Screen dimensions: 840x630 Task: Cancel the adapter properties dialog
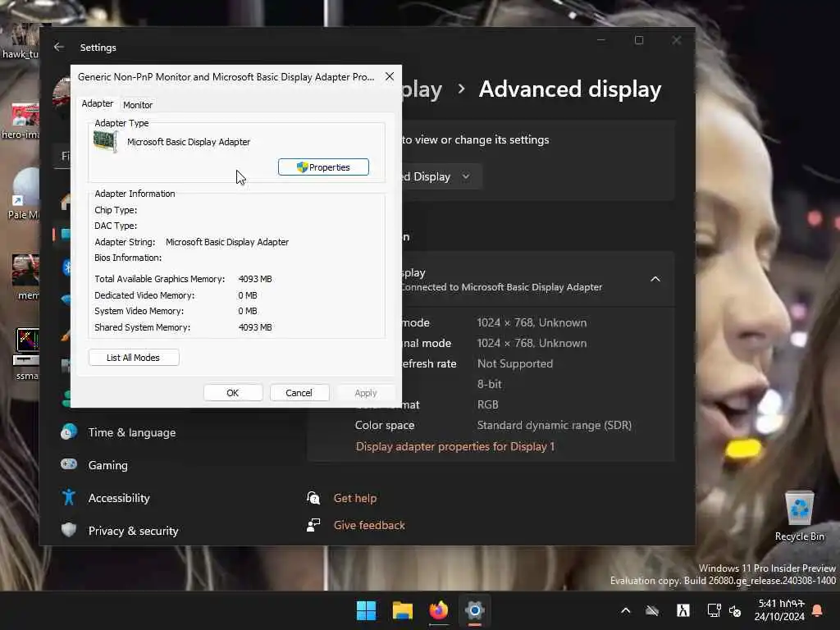[299, 393]
